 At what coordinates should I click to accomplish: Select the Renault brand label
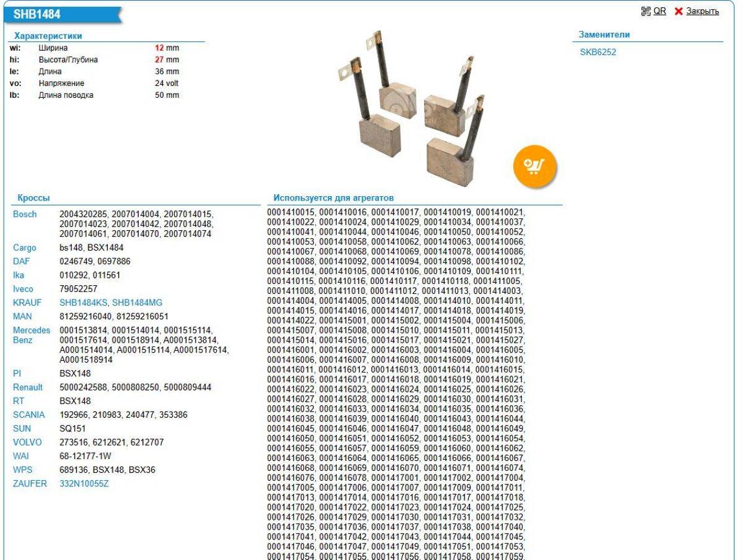click(28, 387)
